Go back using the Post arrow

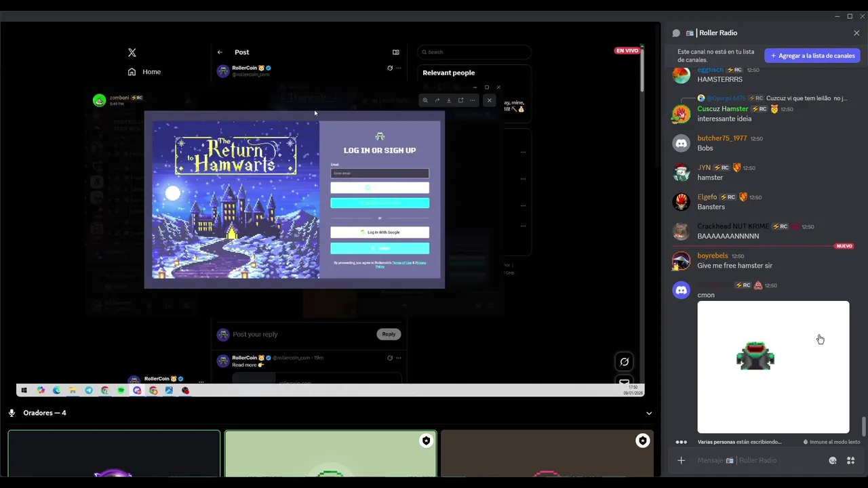pyautogui.click(x=220, y=52)
